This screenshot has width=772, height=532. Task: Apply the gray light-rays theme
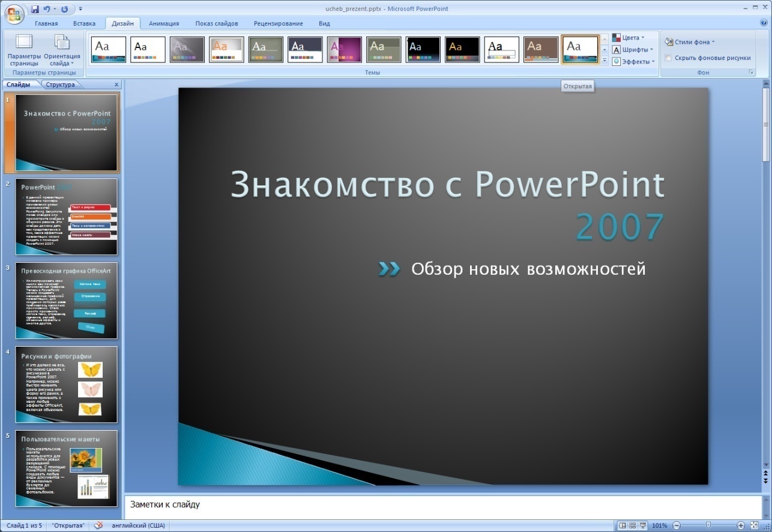click(187, 50)
